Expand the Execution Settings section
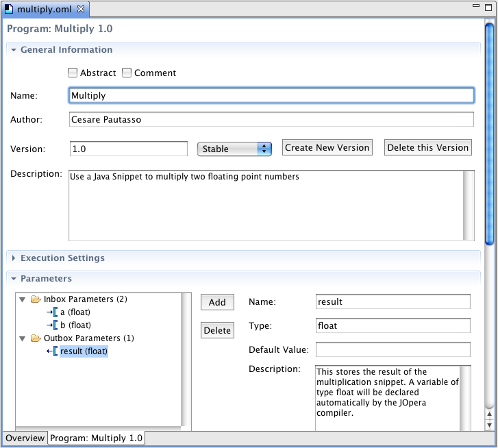This screenshot has width=498, height=448. coord(14,258)
